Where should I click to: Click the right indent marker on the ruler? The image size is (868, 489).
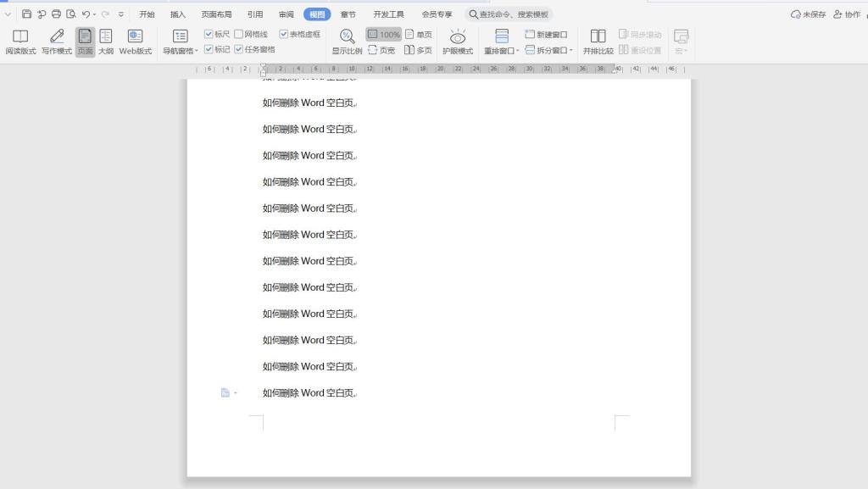pos(614,69)
